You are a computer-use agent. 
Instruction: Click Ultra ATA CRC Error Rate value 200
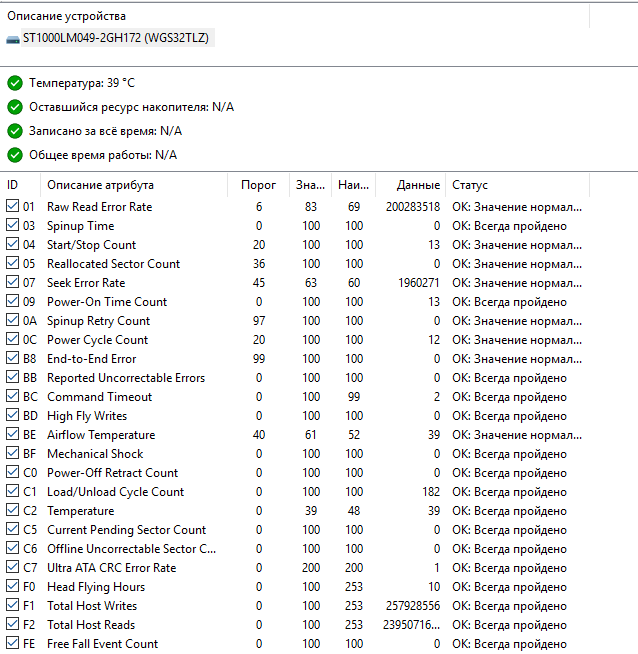click(311, 568)
